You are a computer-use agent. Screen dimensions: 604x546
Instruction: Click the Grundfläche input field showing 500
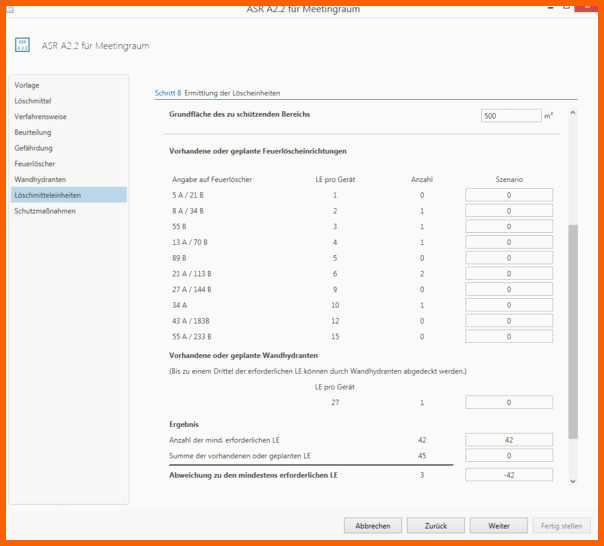pos(510,116)
